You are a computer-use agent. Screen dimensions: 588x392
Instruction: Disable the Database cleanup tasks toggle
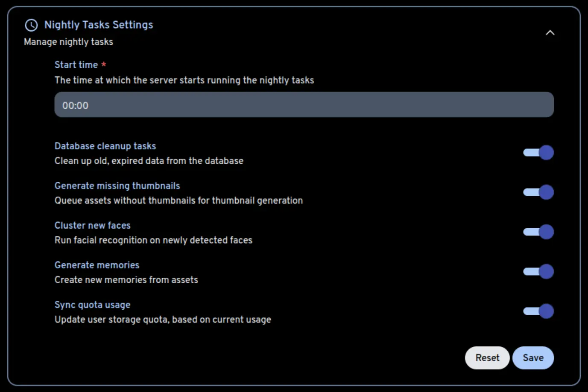[538, 153]
